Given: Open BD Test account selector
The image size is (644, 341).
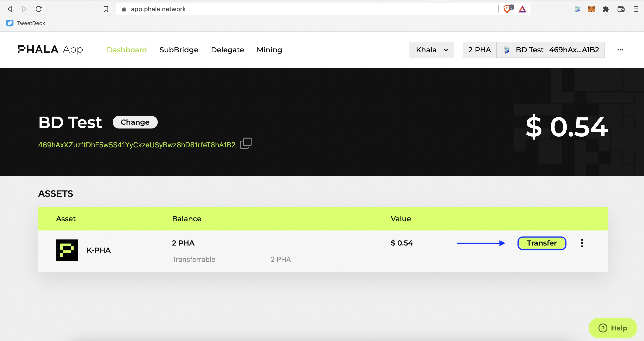Looking at the screenshot, I should [x=550, y=50].
